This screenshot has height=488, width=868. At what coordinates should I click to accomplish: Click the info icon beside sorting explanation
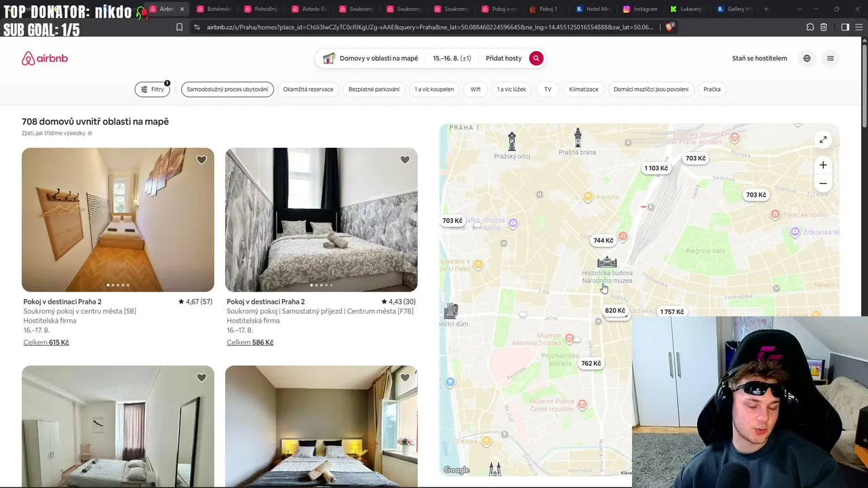click(x=90, y=134)
